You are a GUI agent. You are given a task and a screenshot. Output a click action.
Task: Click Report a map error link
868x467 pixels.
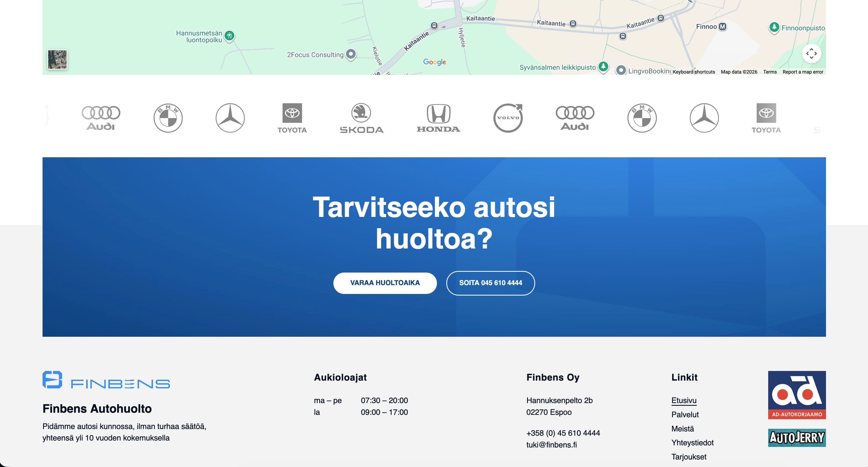(803, 72)
